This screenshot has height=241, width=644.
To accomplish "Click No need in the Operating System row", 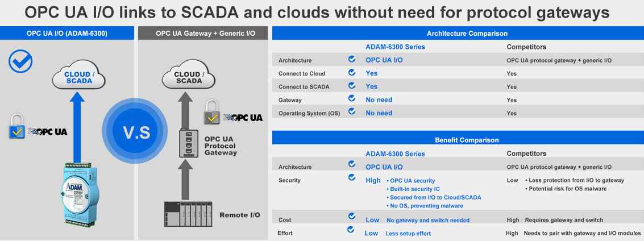I will pos(379,113).
